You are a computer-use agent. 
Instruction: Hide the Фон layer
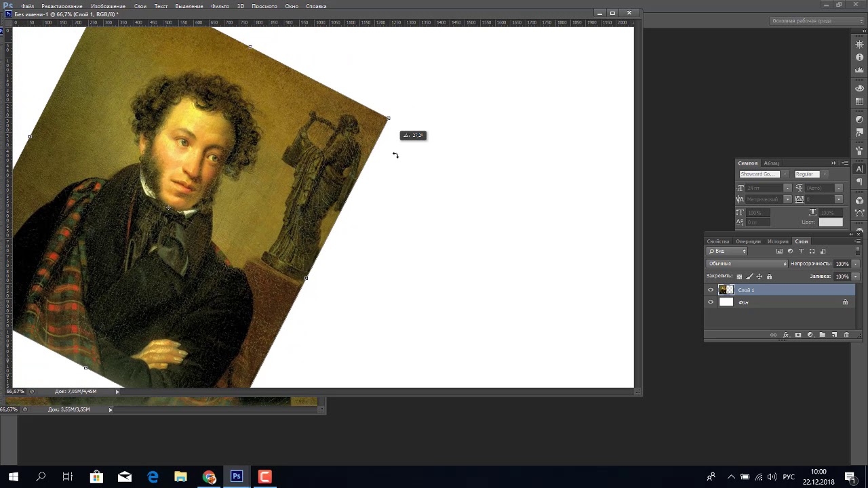click(x=711, y=302)
